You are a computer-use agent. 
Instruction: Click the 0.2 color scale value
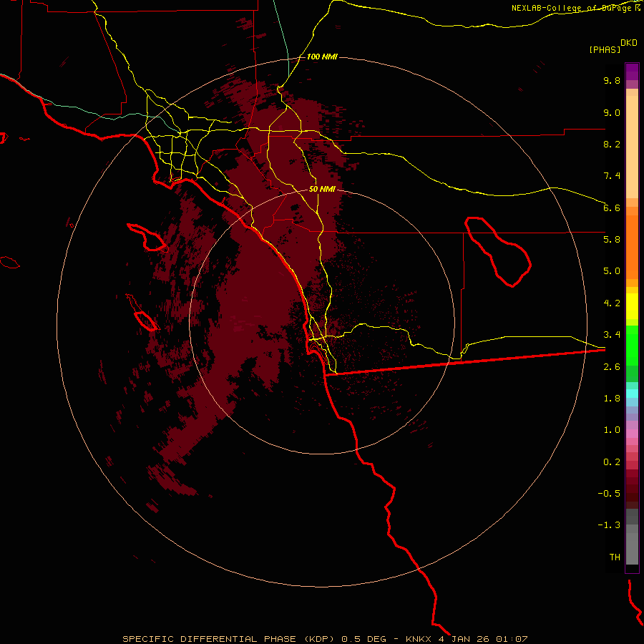(612, 462)
